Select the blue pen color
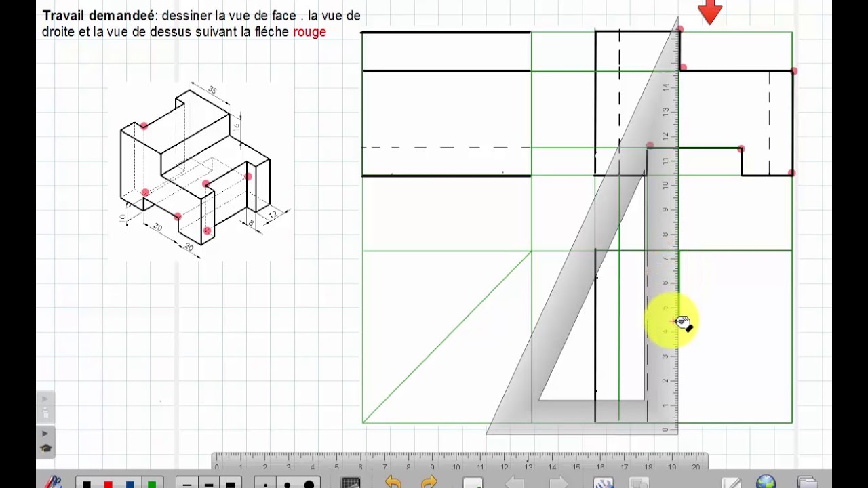The height and width of the screenshot is (488, 868). tap(130, 484)
